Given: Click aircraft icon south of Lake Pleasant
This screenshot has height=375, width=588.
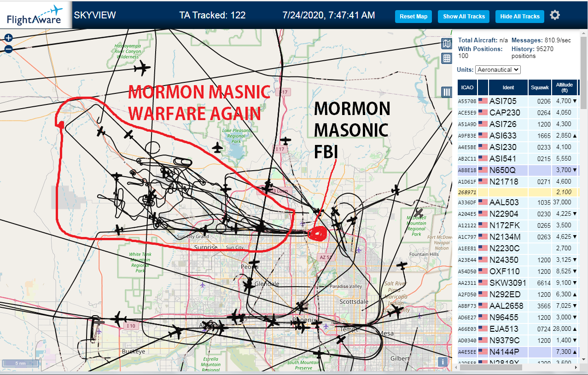Looking at the screenshot, I should (218, 148).
